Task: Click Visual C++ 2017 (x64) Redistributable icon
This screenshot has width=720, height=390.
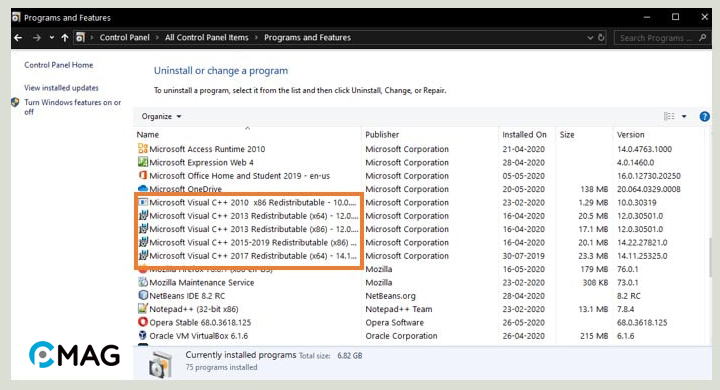Action: point(143,255)
